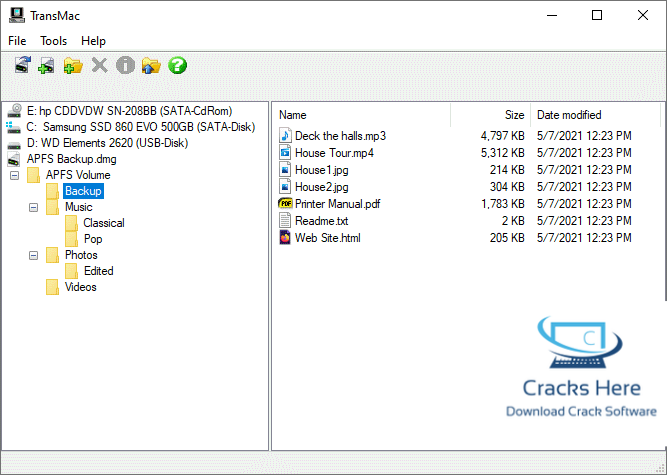Click the add disk image toolbar icon
Image resolution: width=667 pixels, height=475 pixels.
[x=46, y=65]
